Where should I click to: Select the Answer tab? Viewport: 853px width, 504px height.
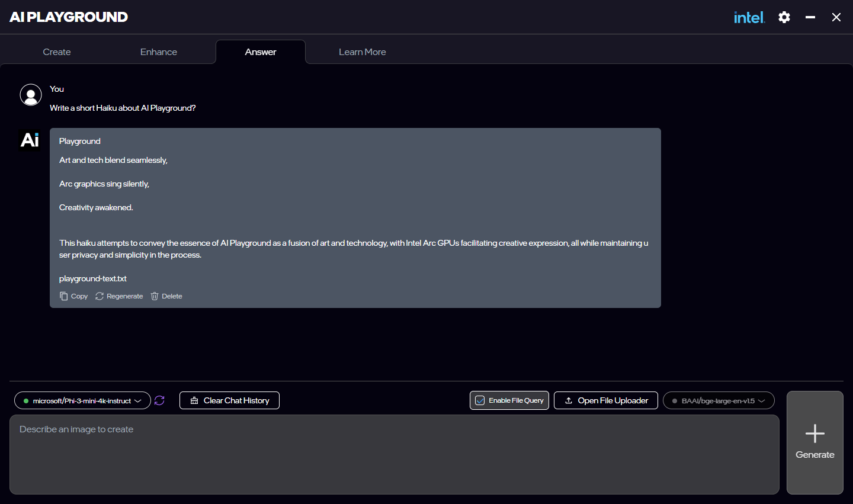(x=261, y=52)
